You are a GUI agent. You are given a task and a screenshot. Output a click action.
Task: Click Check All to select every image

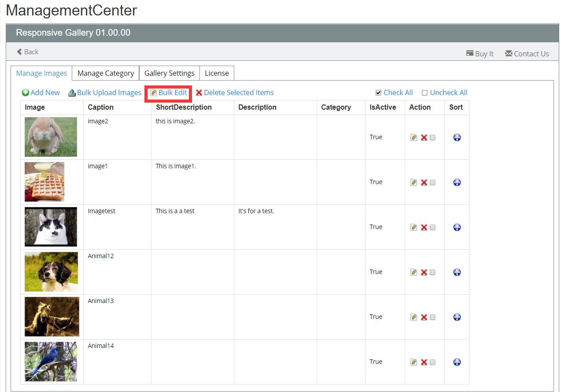click(394, 92)
